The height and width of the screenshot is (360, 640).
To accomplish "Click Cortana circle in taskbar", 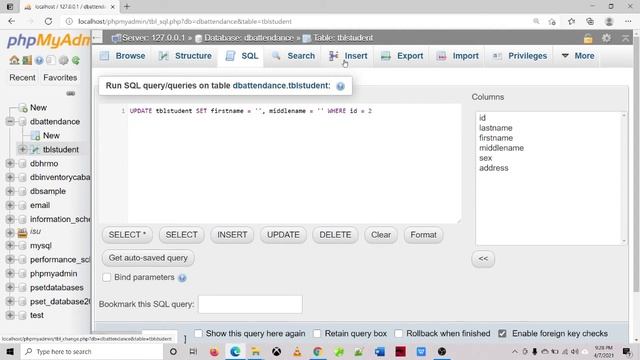I will point(173,351).
